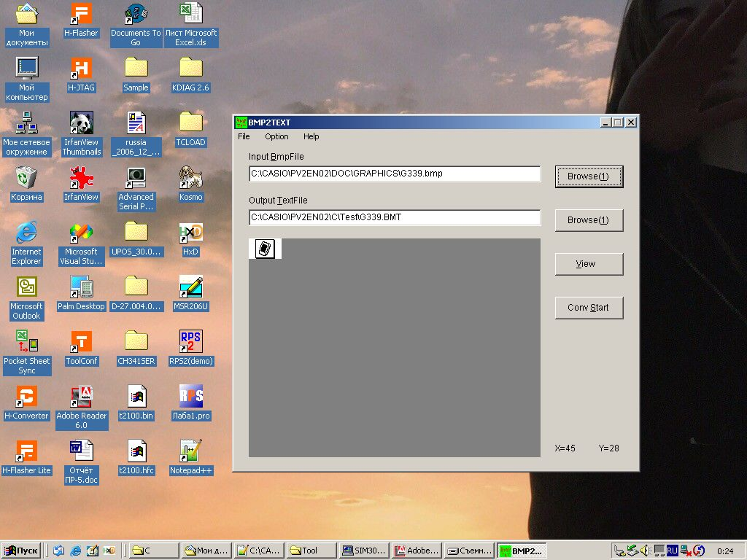Click the volume speaker tray icon
747x560 pixels.
(645, 551)
